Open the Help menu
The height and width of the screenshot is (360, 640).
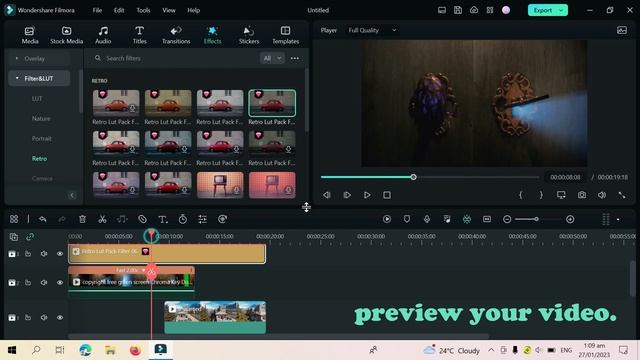click(x=193, y=10)
